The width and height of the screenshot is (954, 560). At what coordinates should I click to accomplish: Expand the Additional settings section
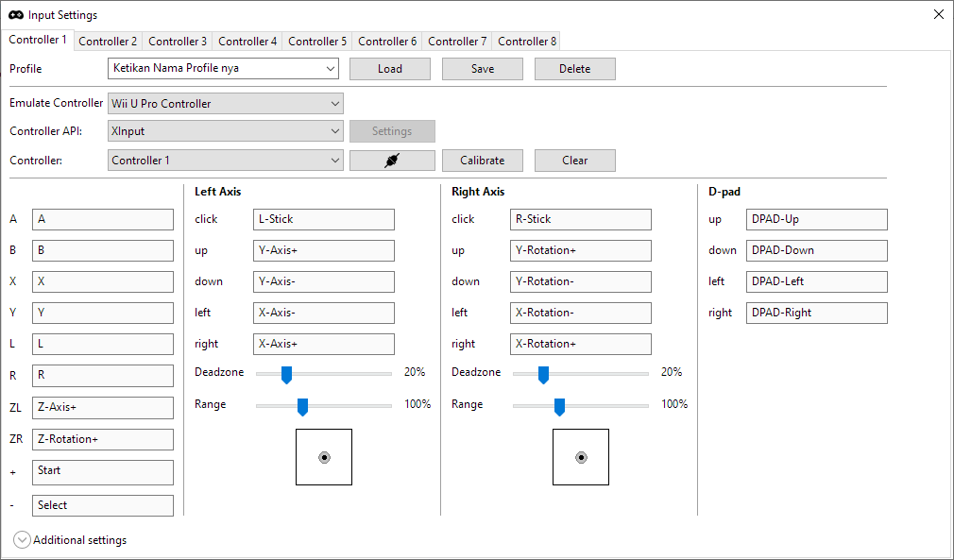click(x=21, y=539)
